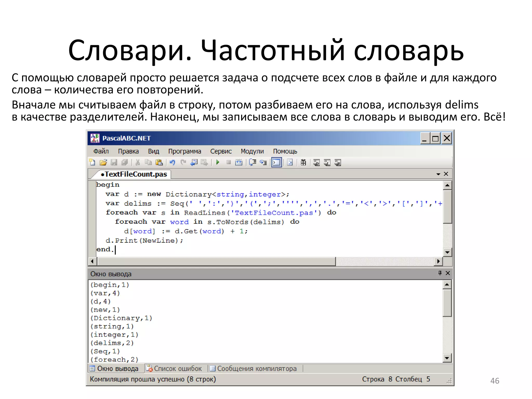Click the Компиляция прошла успешно status text
The height and width of the screenshot is (399, 532).
[x=153, y=379]
